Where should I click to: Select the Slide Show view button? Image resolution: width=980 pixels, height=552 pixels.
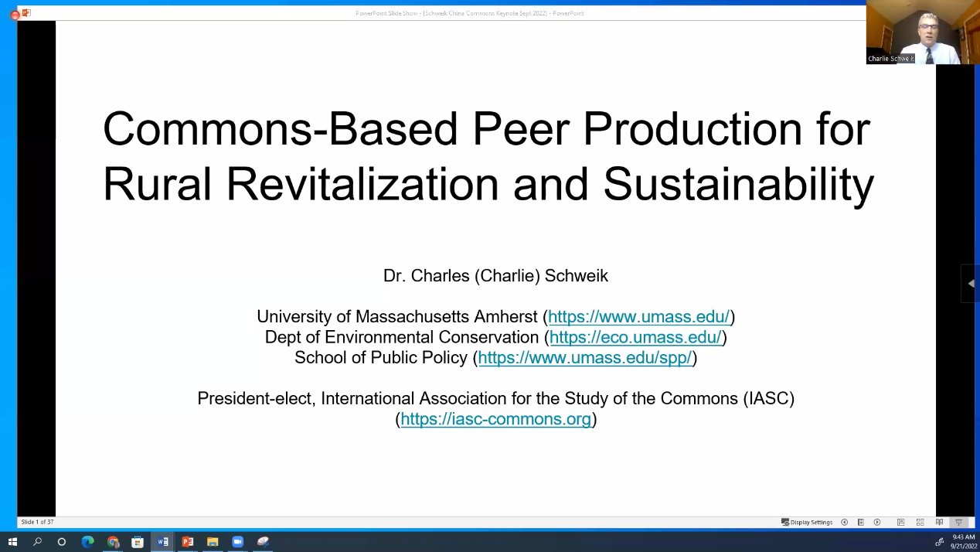(x=958, y=522)
